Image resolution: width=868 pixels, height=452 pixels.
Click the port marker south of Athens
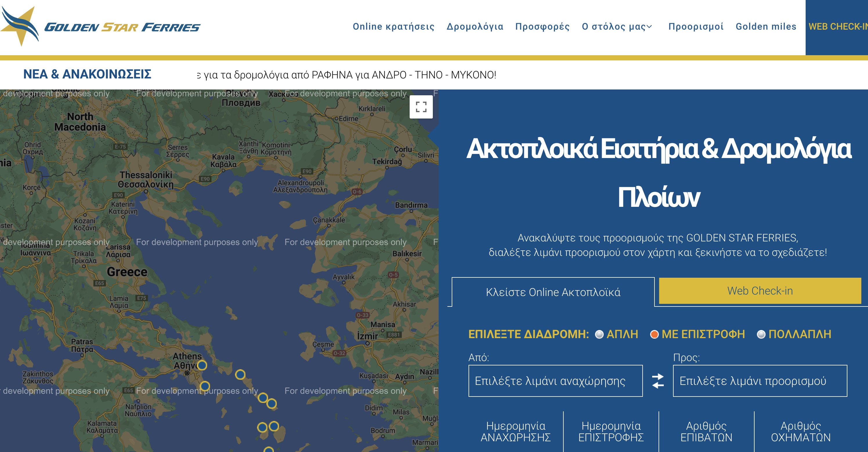point(205,386)
